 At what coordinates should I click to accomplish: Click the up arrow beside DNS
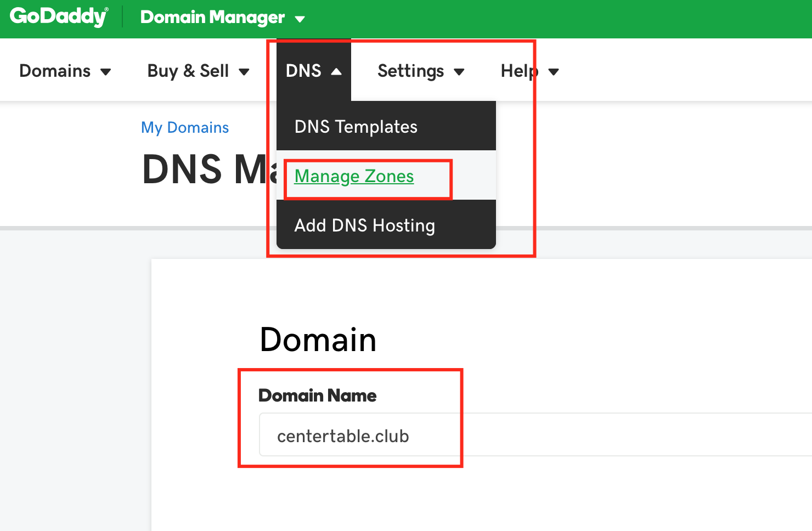point(336,71)
